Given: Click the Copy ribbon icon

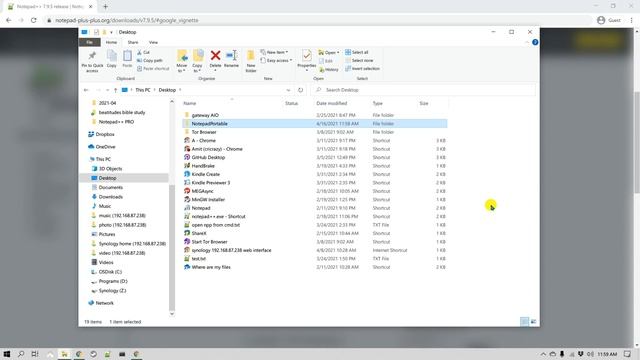Looking at the screenshot, I should click(111, 59).
